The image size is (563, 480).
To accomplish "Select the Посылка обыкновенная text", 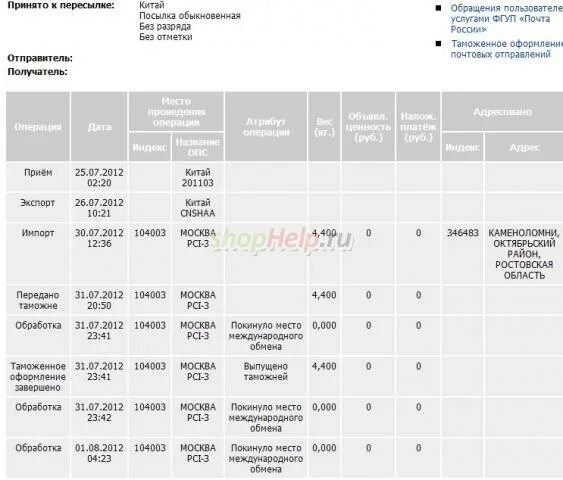I will [190, 16].
